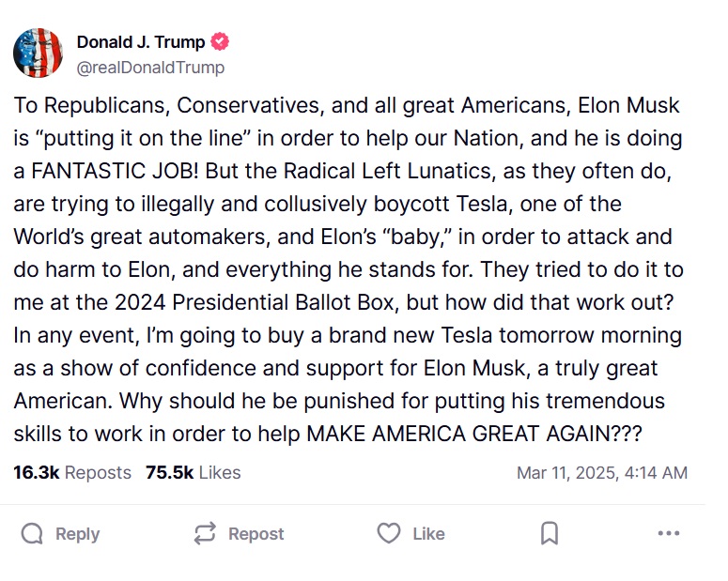This screenshot has height=581, width=728.
Task: Click the Mar 11, 2025 timestamp
Action: coord(601,473)
